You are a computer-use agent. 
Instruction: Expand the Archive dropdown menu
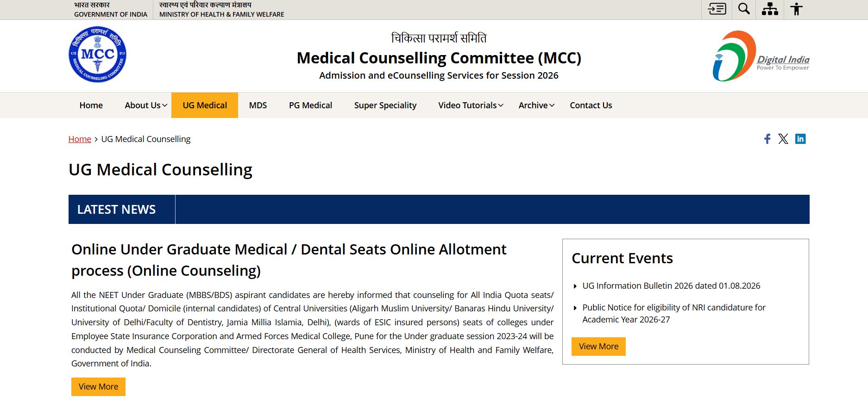(536, 105)
